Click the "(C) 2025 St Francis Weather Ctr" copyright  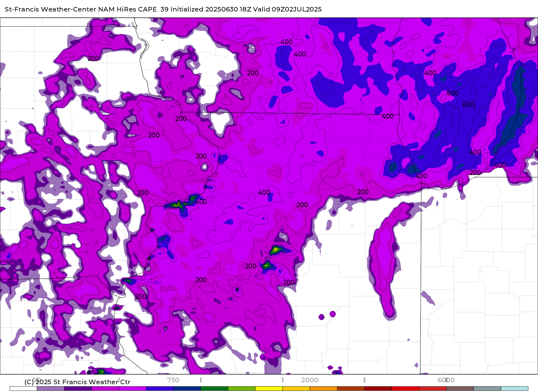click(77, 382)
